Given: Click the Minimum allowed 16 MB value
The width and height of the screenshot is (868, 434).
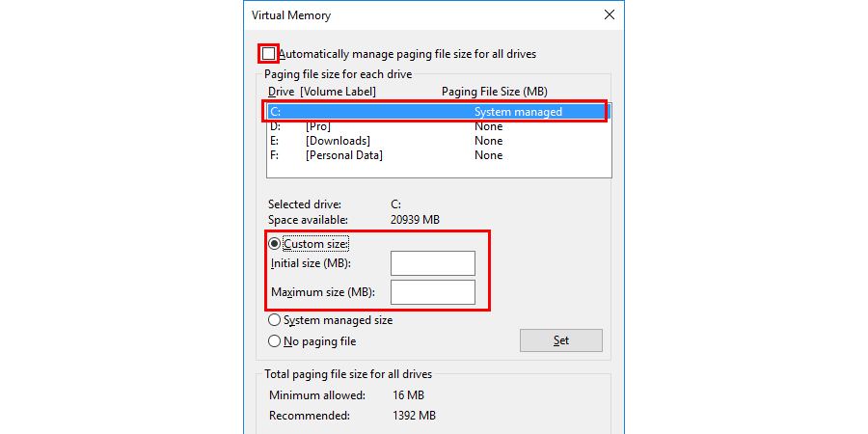Looking at the screenshot, I should 408,395.
